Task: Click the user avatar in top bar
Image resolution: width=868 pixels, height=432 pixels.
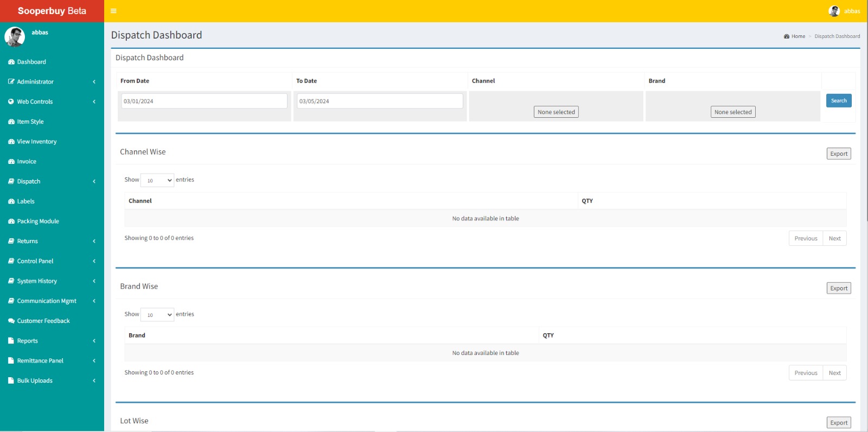Action: click(x=834, y=11)
